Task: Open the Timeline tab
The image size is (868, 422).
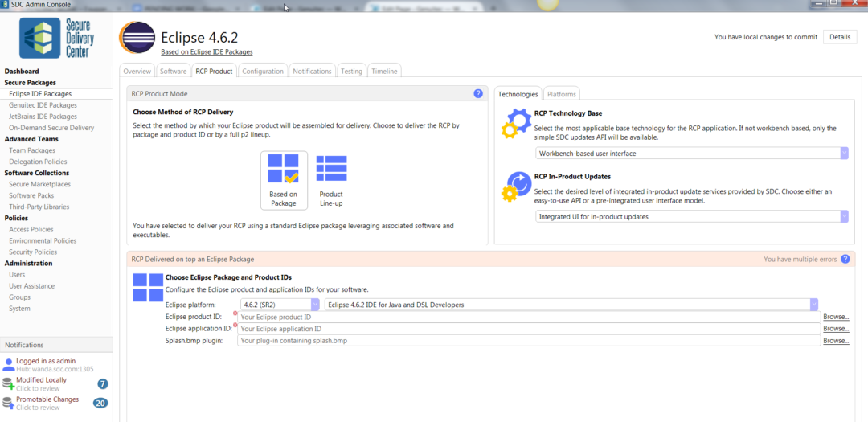Action: pos(384,71)
